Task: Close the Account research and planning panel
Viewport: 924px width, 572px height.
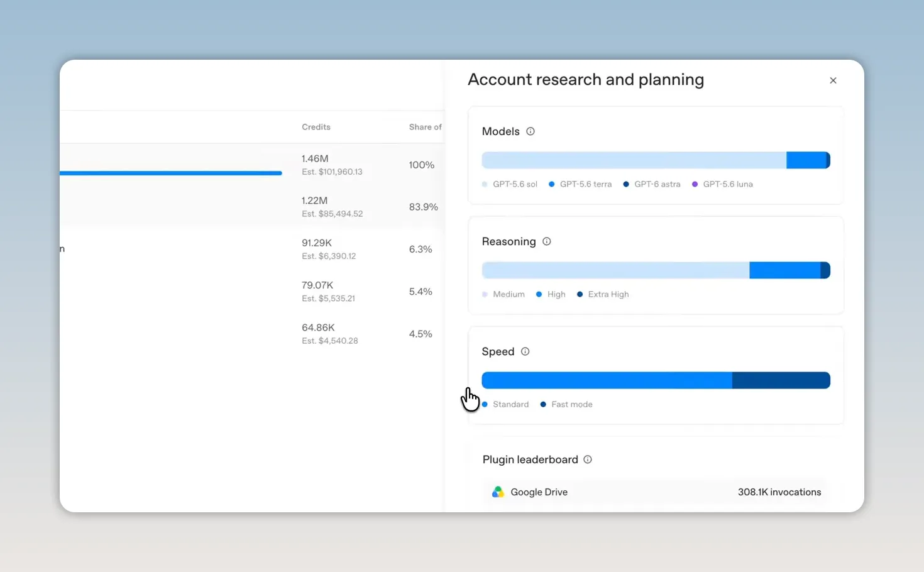Action: point(833,80)
